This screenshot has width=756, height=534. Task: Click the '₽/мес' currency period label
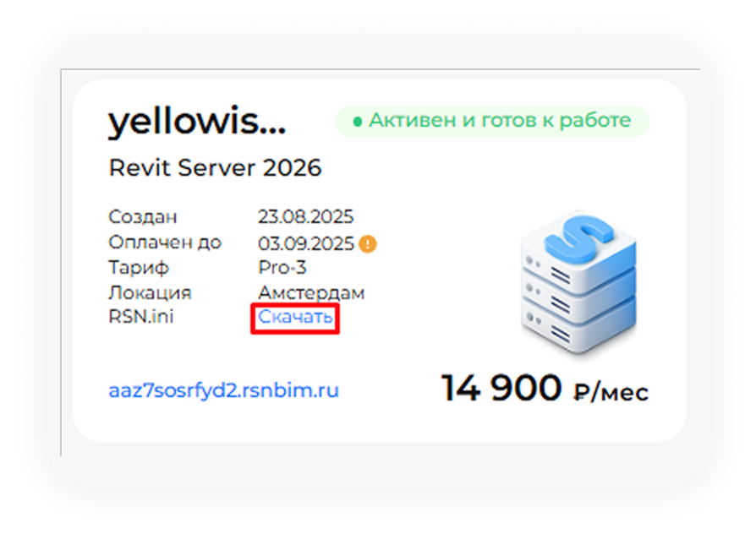[611, 393]
